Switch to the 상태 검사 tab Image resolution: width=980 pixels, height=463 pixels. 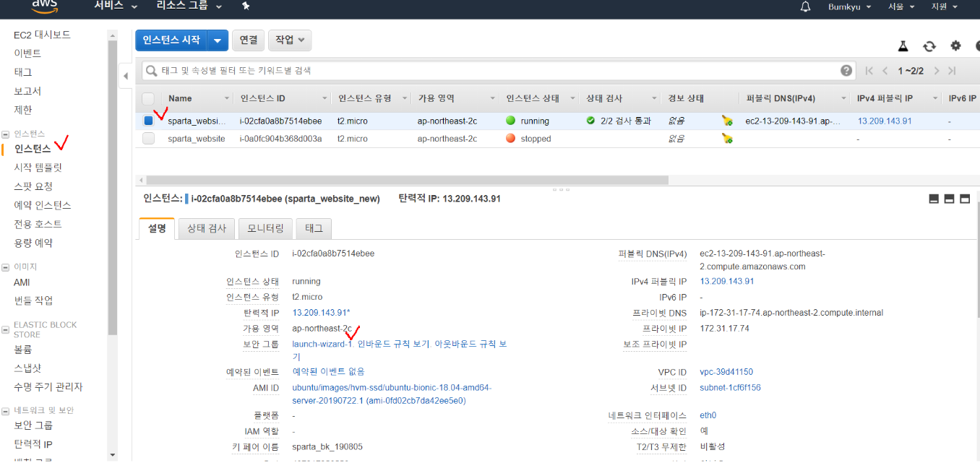tap(207, 228)
